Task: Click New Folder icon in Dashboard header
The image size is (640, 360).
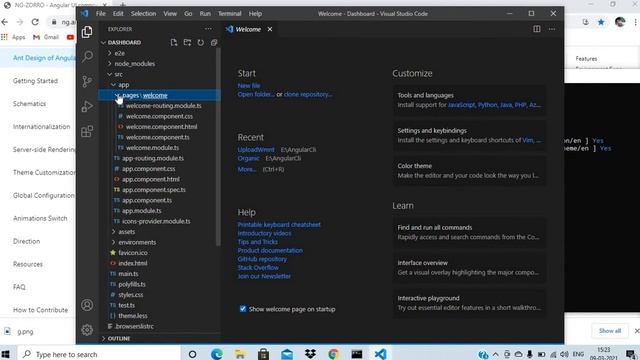Action: coord(187,42)
